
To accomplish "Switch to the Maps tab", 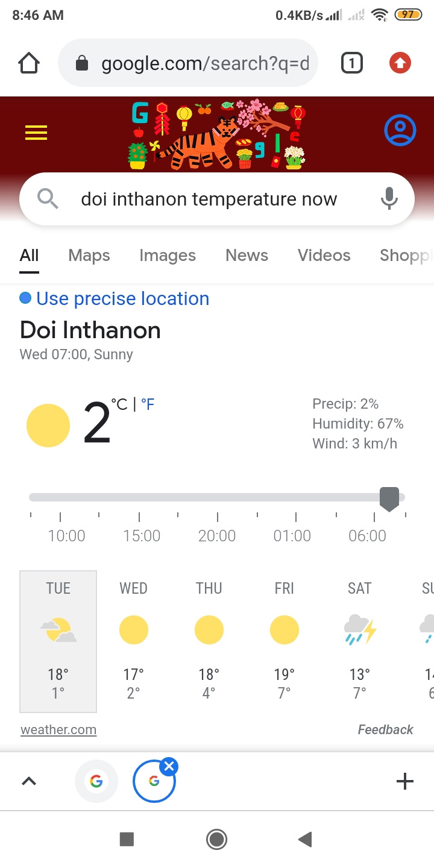I will [89, 256].
